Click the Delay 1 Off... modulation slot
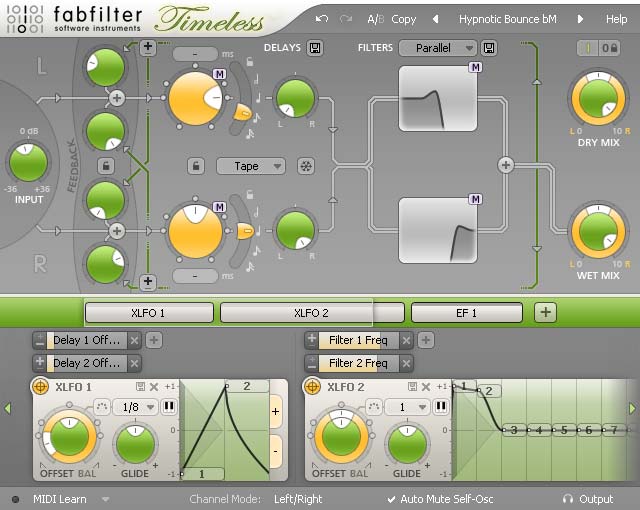The image size is (640, 510). pyautogui.click(x=87, y=340)
